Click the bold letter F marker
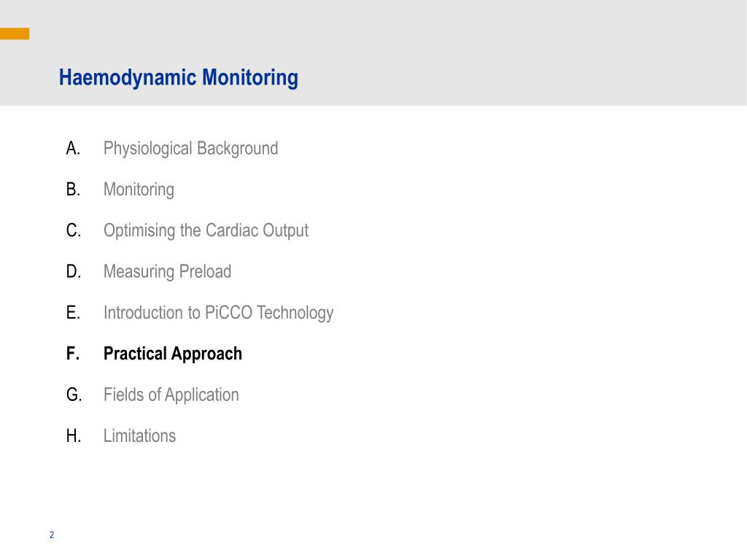747x560 pixels. pyautogui.click(x=72, y=354)
